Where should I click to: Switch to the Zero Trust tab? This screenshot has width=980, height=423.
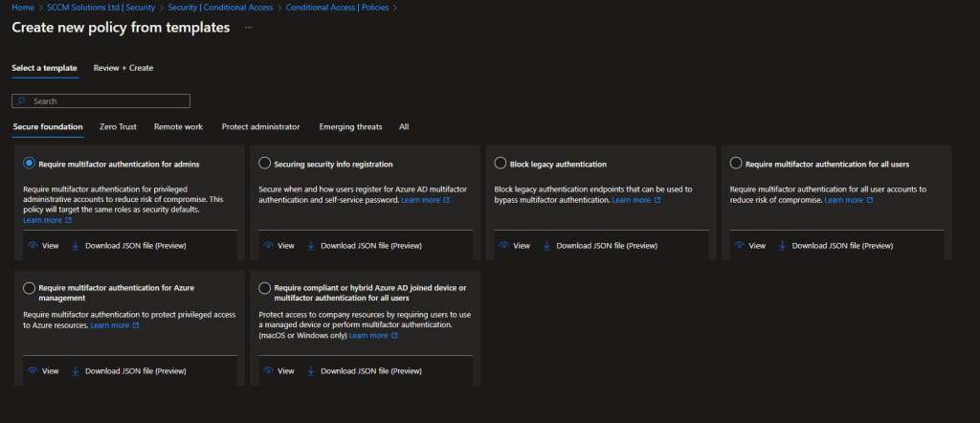point(119,126)
